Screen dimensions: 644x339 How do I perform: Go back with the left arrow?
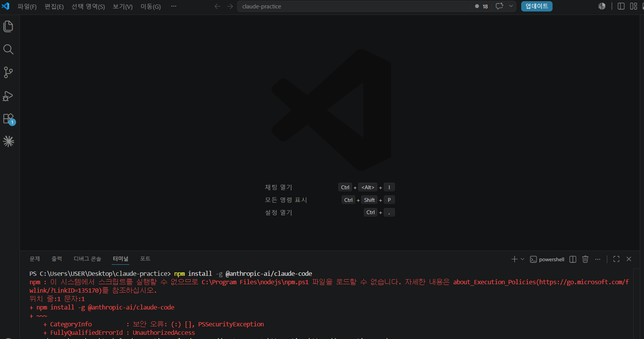pyautogui.click(x=217, y=6)
